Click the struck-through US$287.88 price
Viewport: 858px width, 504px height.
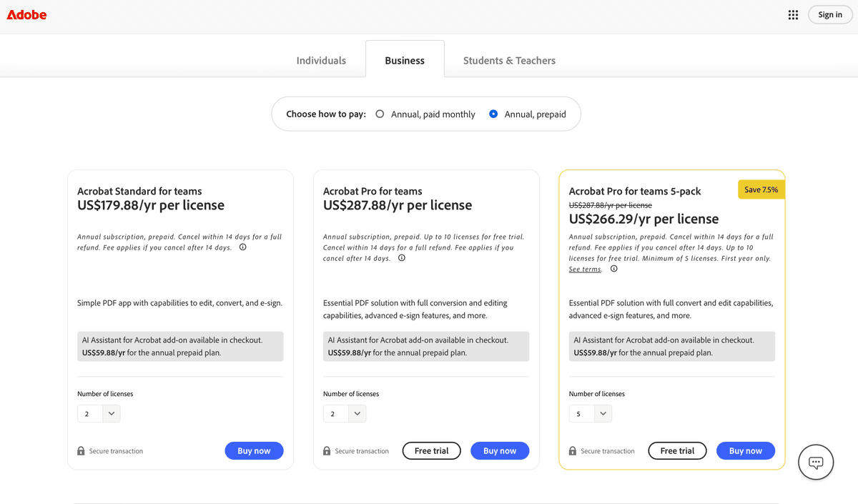click(x=611, y=205)
